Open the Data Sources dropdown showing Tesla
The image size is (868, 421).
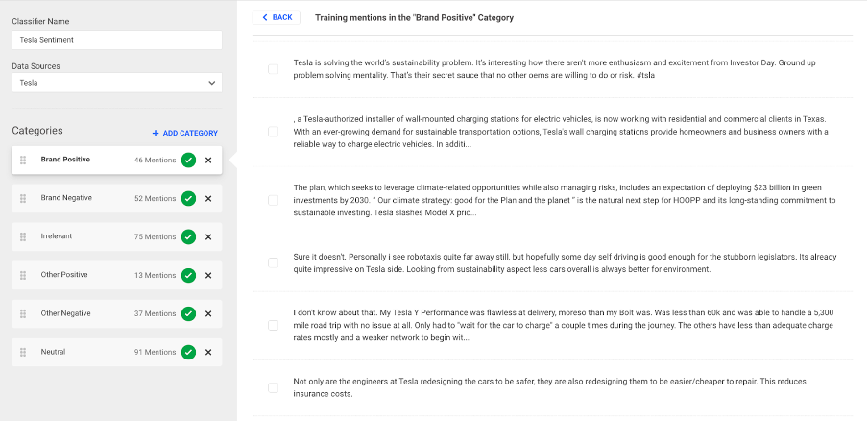coord(116,83)
